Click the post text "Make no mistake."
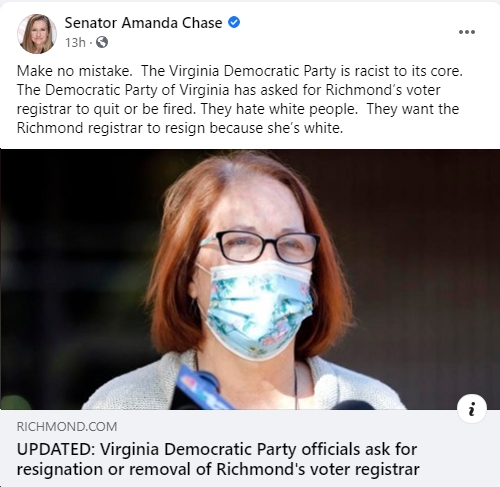Screen dimensions: 500x487 coord(75,71)
